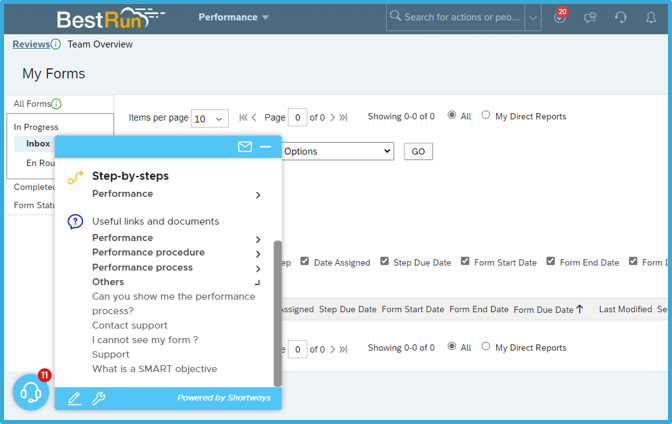Open the Performance module dropdown in header
The width and height of the screenshot is (672, 424).
pos(234,17)
